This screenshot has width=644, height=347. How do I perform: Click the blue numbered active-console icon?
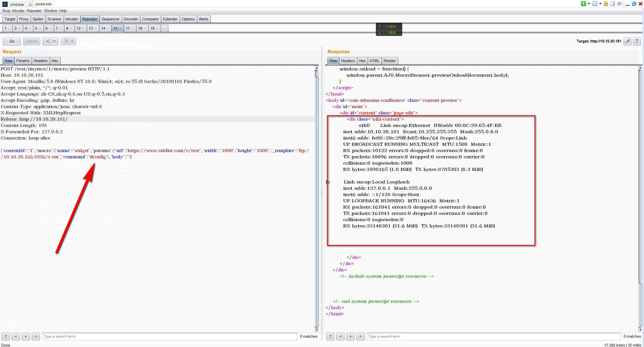[x=595, y=4]
